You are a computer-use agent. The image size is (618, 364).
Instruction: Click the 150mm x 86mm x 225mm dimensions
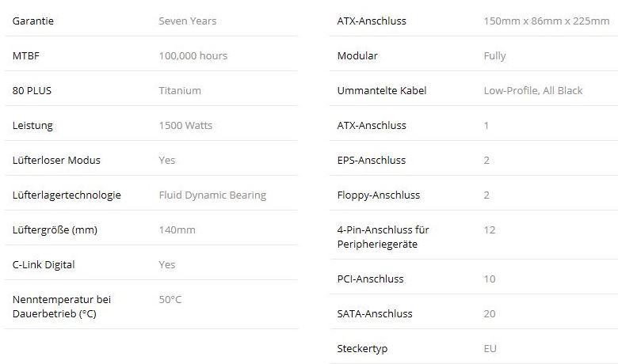[x=547, y=21]
